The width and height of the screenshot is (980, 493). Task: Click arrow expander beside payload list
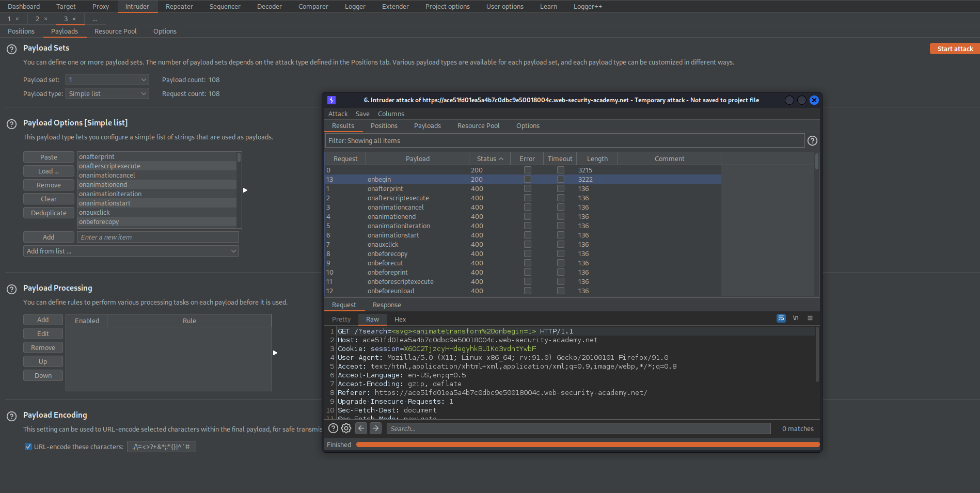[x=245, y=190]
